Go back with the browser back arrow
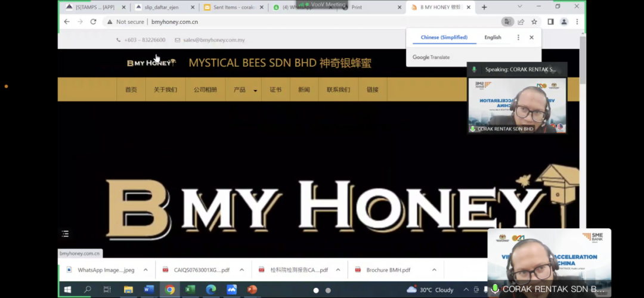 pyautogui.click(x=67, y=22)
